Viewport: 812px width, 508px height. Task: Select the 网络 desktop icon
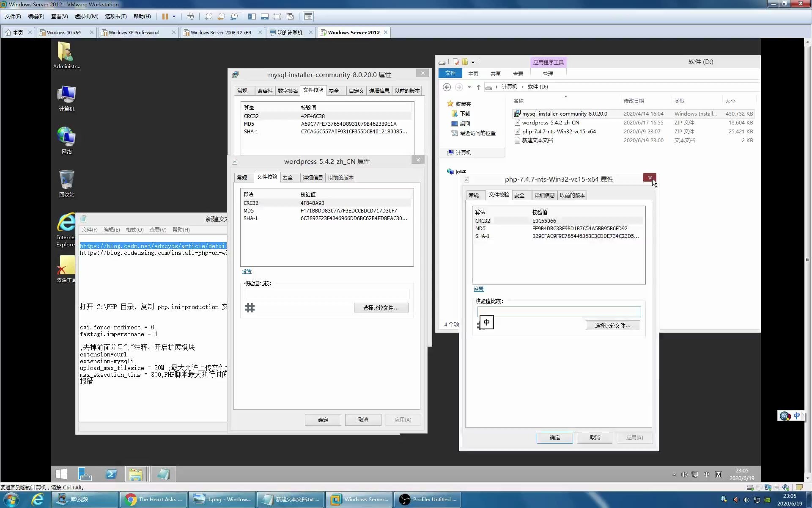point(66,141)
